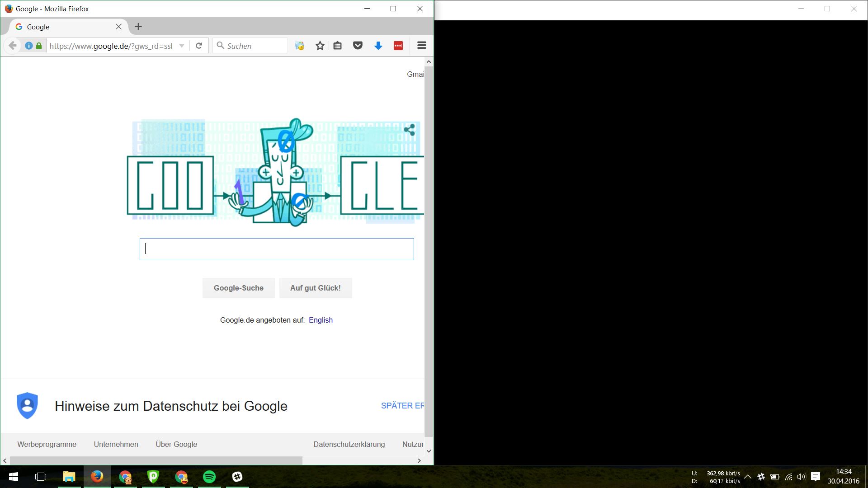Screen dimensions: 868x488
Task: Expand the URL bar history dropdown
Action: pos(182,46)
